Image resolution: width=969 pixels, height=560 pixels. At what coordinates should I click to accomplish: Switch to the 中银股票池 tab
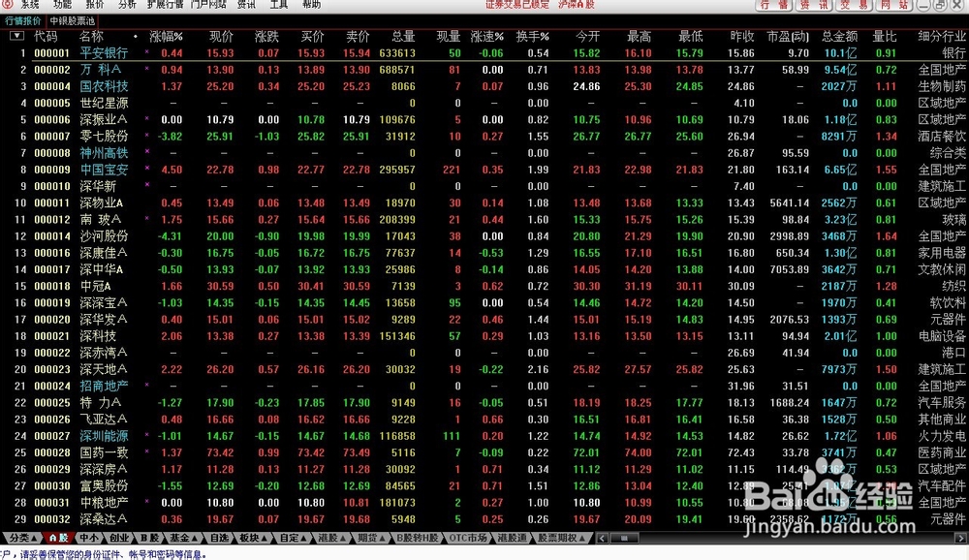click(73, 21)
